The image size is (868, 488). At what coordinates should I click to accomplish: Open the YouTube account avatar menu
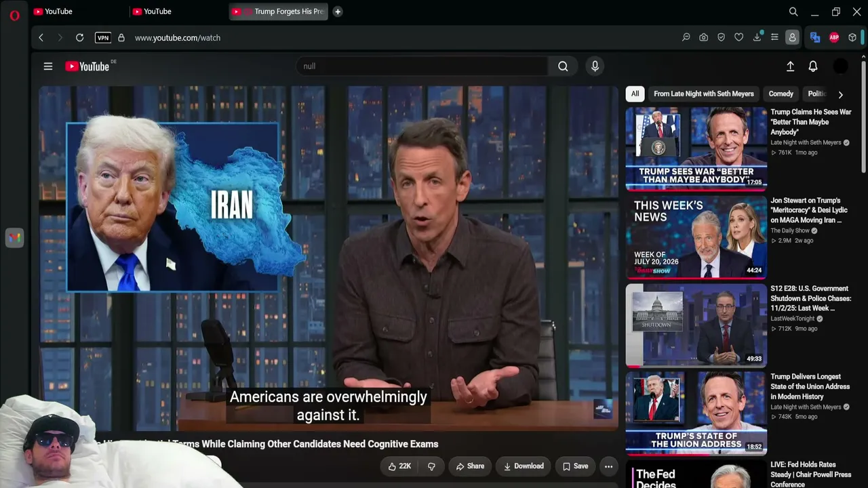tap(840, 66)
